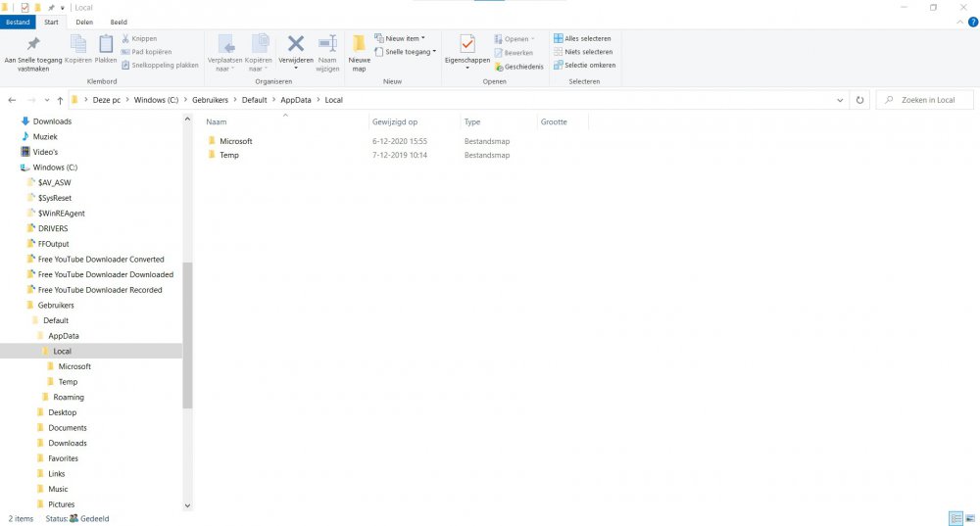Switch to large icons view in status bar
The width and height of the screenshot is (980, 526).
pos(970,518)
